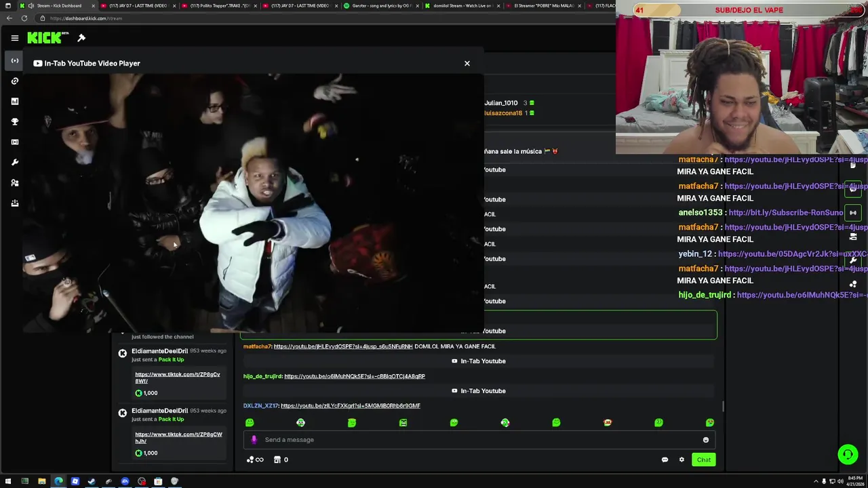
Task: Click anelso1353 bit.ly Subscribe link in overlay chat
Action: pyautogui.click(x=786, y=213)
